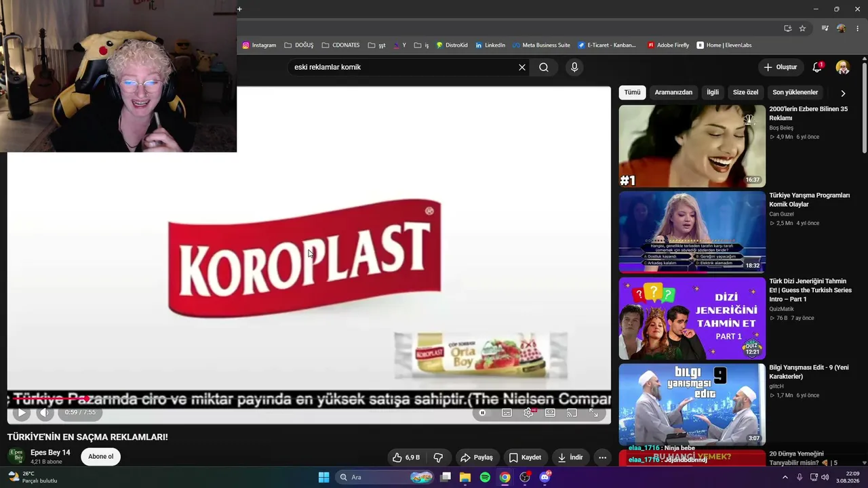This screenshot has width=868, height=488.
Task: Open the taskbar volume control
Action: [x=825, y=477]
